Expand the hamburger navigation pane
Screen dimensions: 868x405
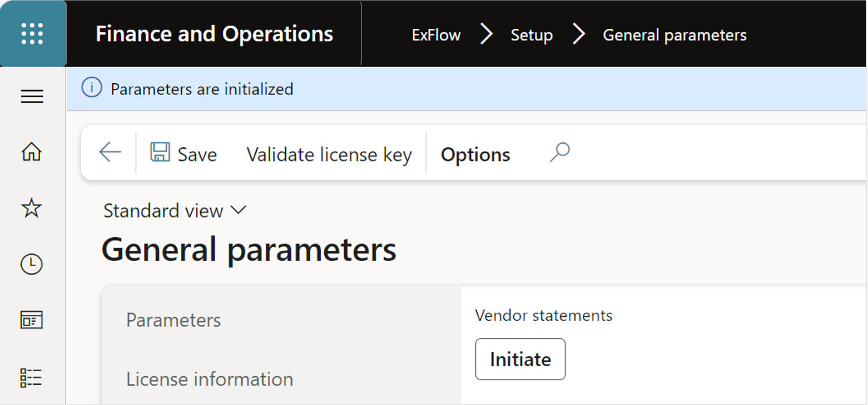tap(32, 97)
